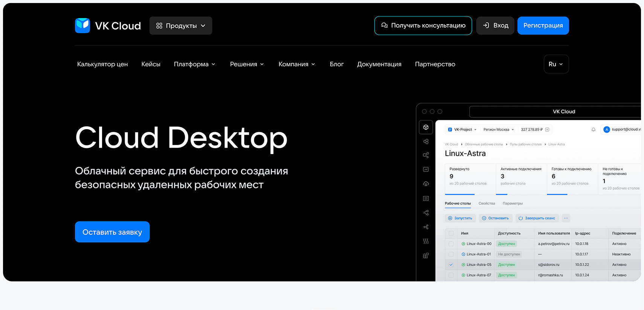The height and width of the screenshot is (310, 644).
Task: Expand the Решения menu
Action: pyautogui.click(x=247, y=64)
